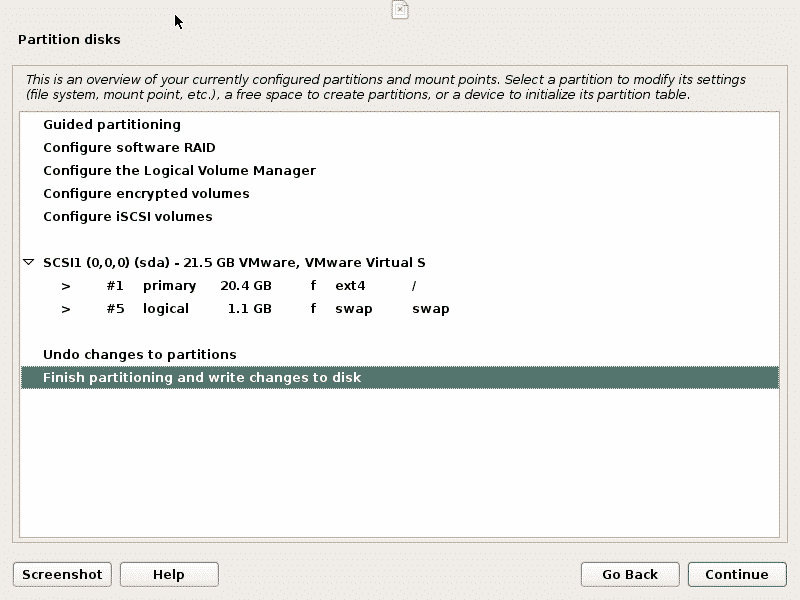Choose Undo changes to partitions

coord(140,355)
